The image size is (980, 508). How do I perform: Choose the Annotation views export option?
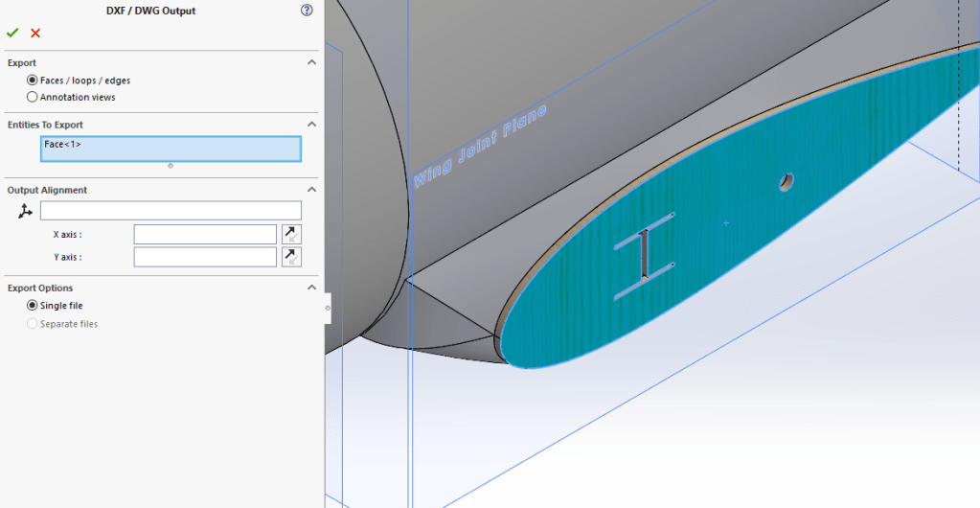click(33, 97)
